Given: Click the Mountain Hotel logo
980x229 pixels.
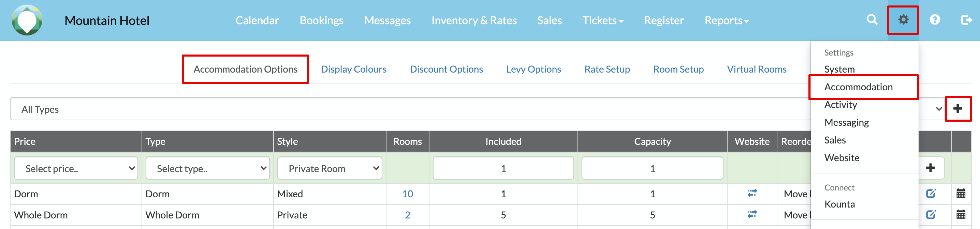Looking at the screenshot, I should coord(27,20).
